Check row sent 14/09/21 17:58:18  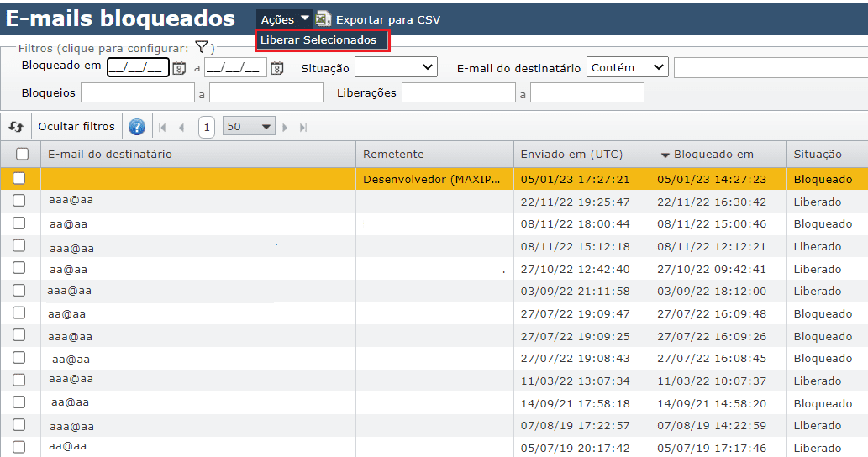click(18, 402)
